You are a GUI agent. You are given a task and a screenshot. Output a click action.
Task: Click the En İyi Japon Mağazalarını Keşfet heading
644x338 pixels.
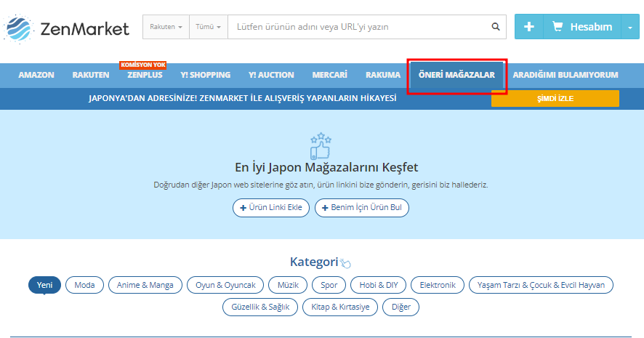coord(326,168)
